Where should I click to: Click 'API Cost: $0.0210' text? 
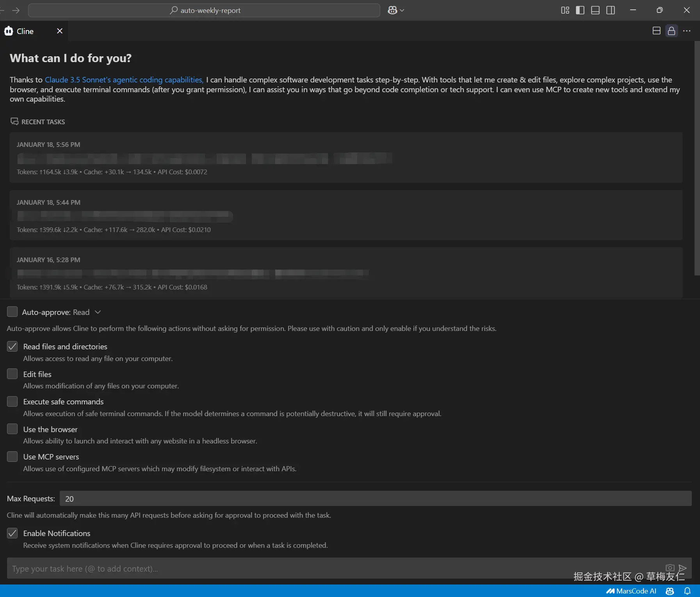tap(186, 230)
